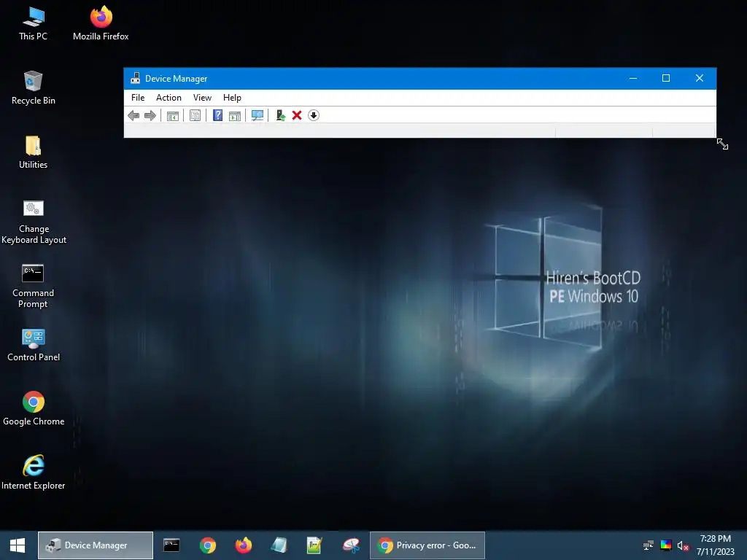Screen dimensions: 747x560
Task: Click the red X Uninstall device icon
Action: [297, 115]
